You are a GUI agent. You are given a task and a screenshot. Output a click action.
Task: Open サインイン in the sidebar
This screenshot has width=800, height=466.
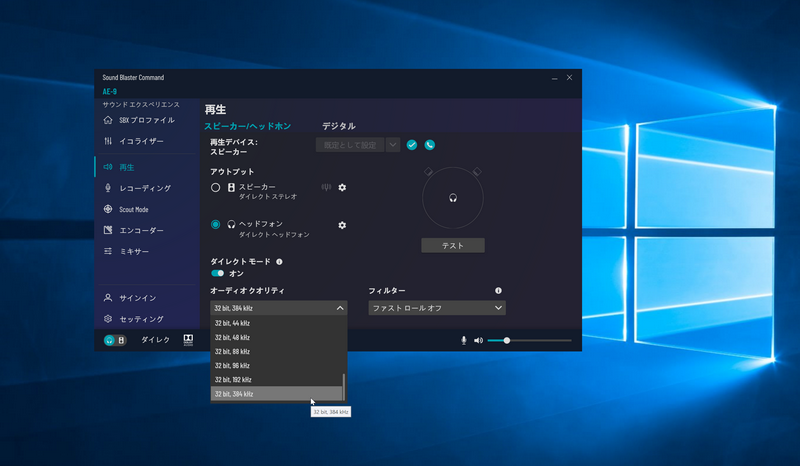click(x=130, y=298)
